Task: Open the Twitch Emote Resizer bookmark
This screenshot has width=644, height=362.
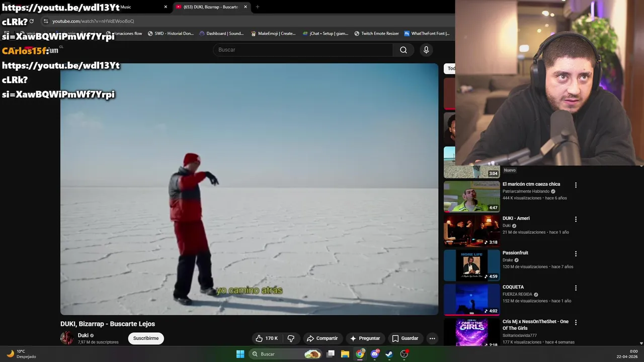Action: click(376, 34)
